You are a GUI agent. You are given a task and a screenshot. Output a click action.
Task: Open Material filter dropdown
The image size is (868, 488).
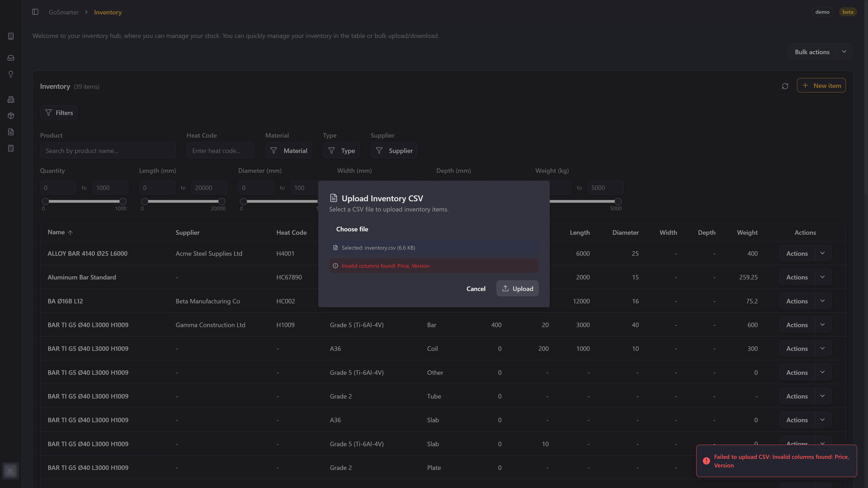point(288,150)
